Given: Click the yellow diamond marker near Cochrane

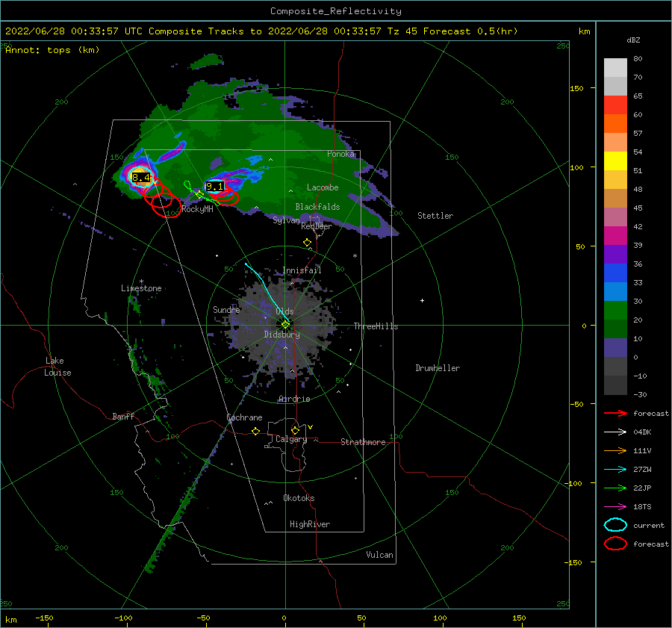Looking at the screenshot, I should 255,431.
